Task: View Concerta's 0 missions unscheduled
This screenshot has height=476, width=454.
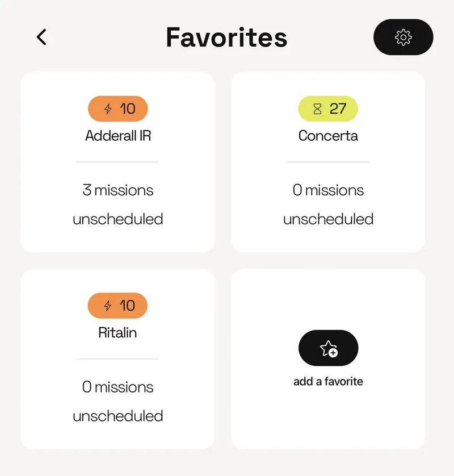Action: click(x=328, y=204)
